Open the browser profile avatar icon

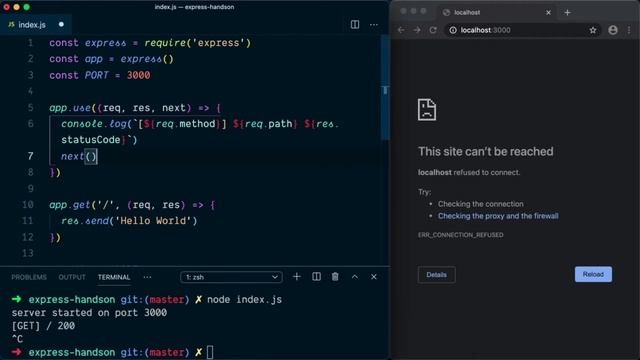[613, 30]
